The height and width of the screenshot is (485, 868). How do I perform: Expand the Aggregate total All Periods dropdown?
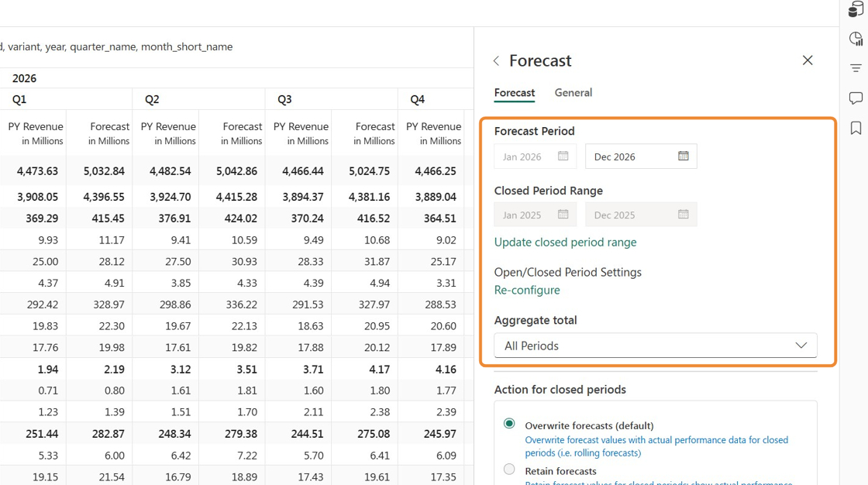656,346
